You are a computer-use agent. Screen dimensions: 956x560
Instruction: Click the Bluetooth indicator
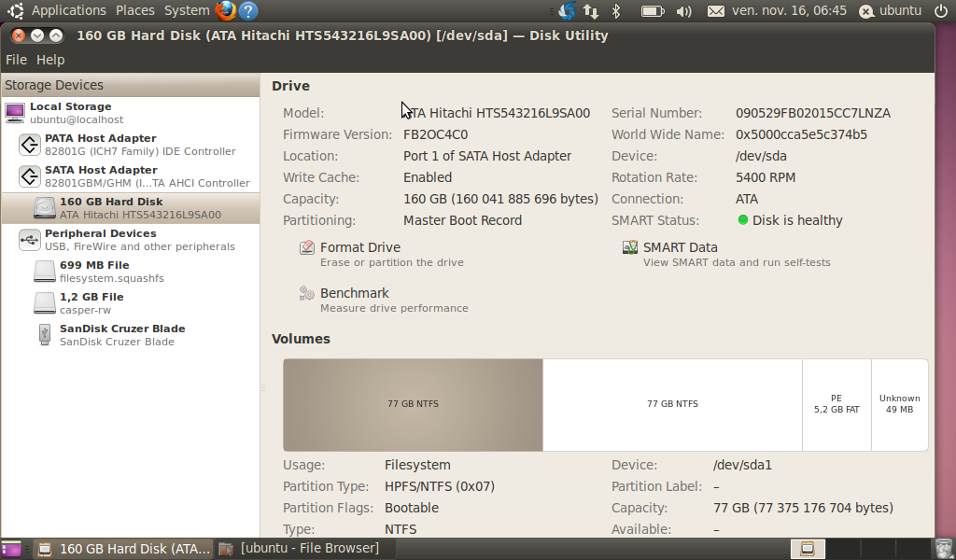(616, 10)
